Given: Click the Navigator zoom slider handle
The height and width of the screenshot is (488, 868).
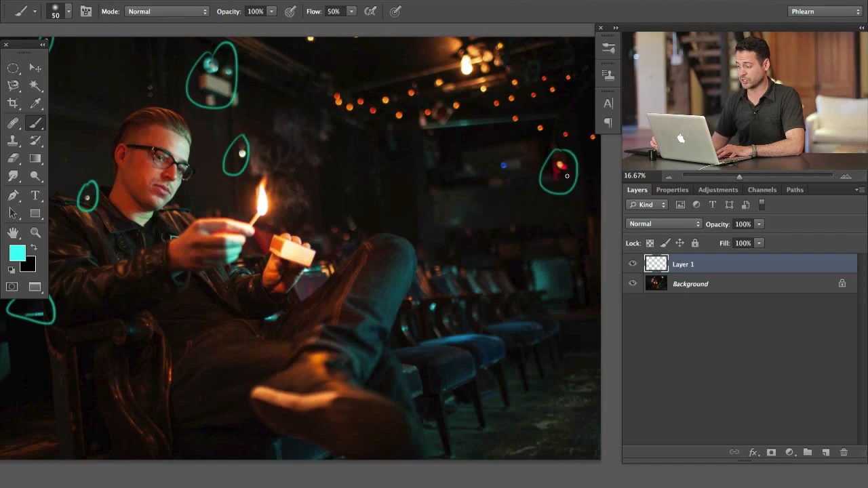Looking at the screenshot, I should click(x=739, y=177).
